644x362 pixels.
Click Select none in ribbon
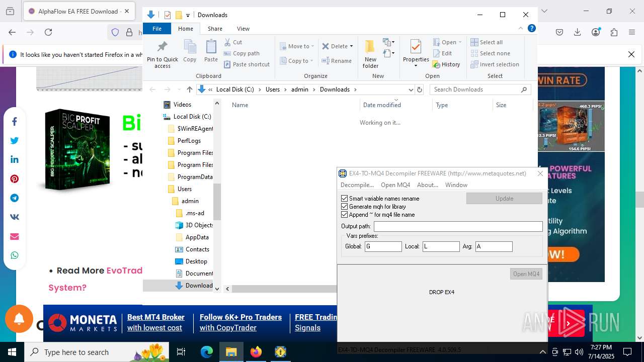(x=490, y=53)
